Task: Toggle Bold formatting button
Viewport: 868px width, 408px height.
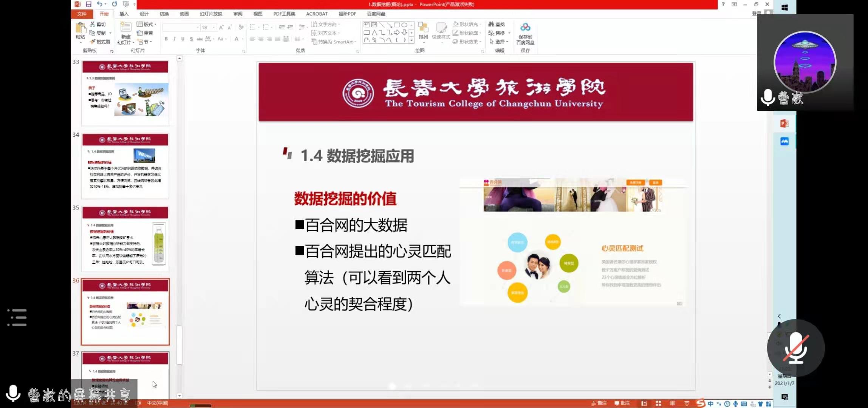Action: (x=166, y=39)
